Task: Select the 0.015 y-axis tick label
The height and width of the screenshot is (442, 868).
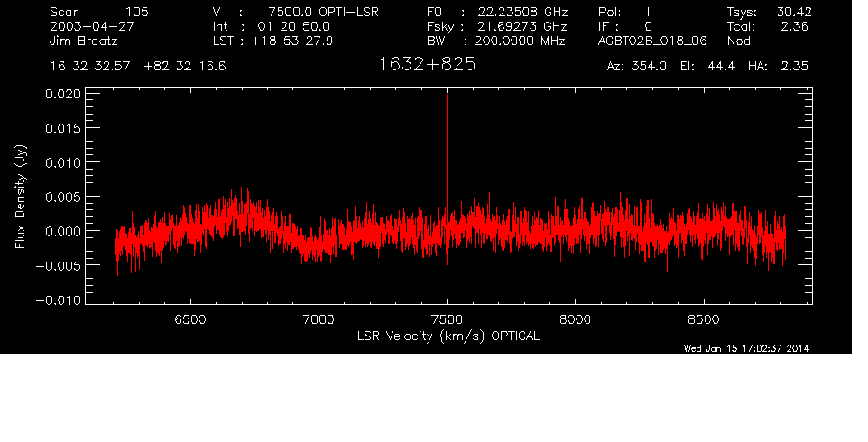Action: coord(62,128)
